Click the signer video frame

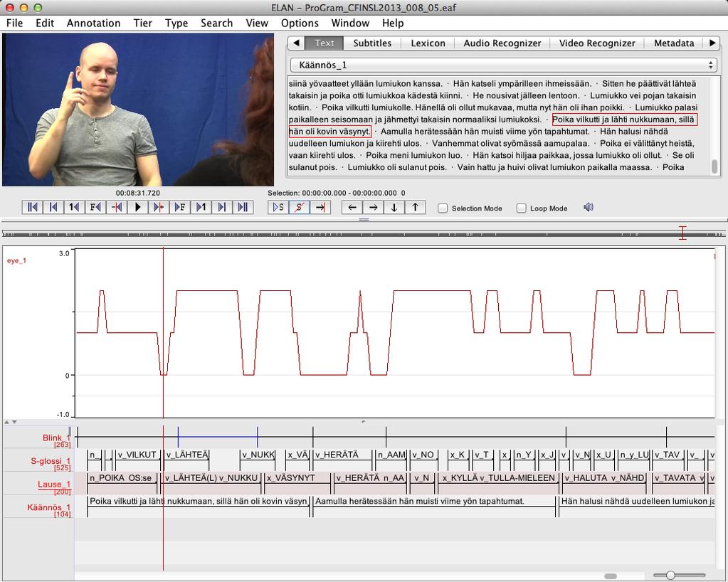coord(138,110)
